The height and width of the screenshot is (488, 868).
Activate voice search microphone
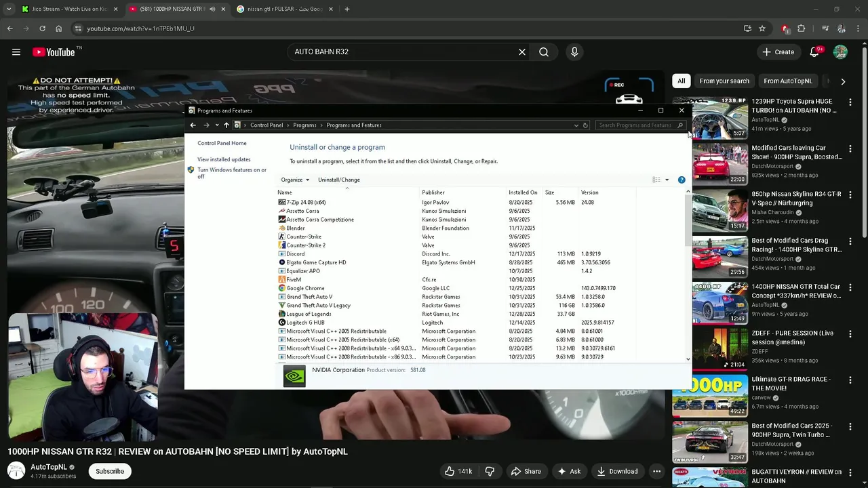pyautogui.click(x=574, y=52)
